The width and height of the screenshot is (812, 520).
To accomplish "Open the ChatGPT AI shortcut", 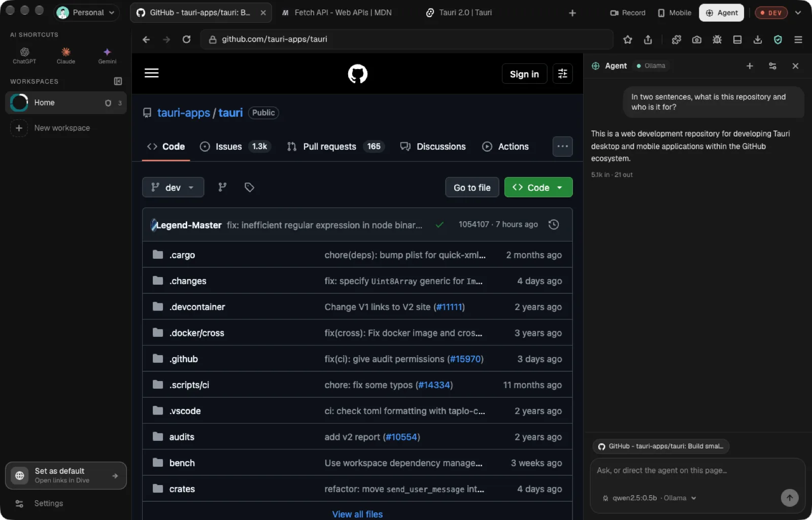I will tap(24, 55).
